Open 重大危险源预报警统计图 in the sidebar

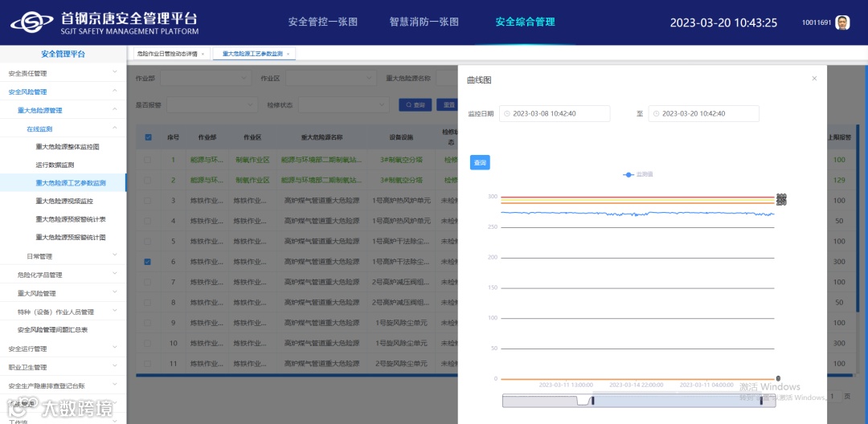71,238
